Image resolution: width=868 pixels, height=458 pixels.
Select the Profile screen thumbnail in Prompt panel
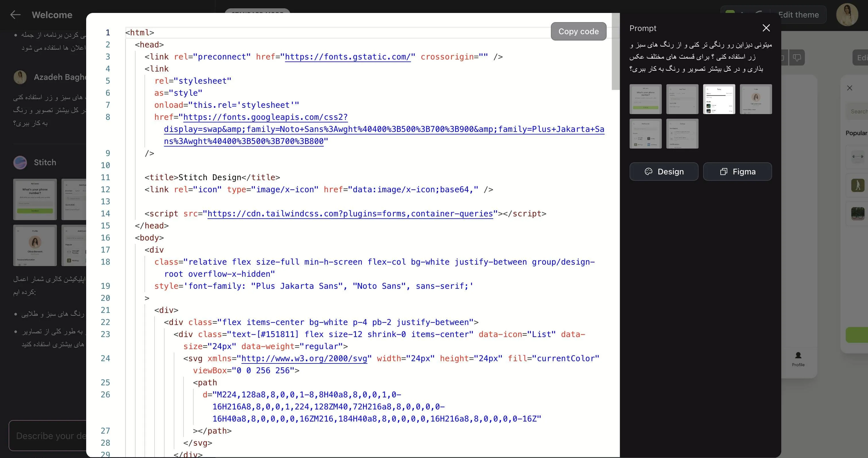point(755,99)
